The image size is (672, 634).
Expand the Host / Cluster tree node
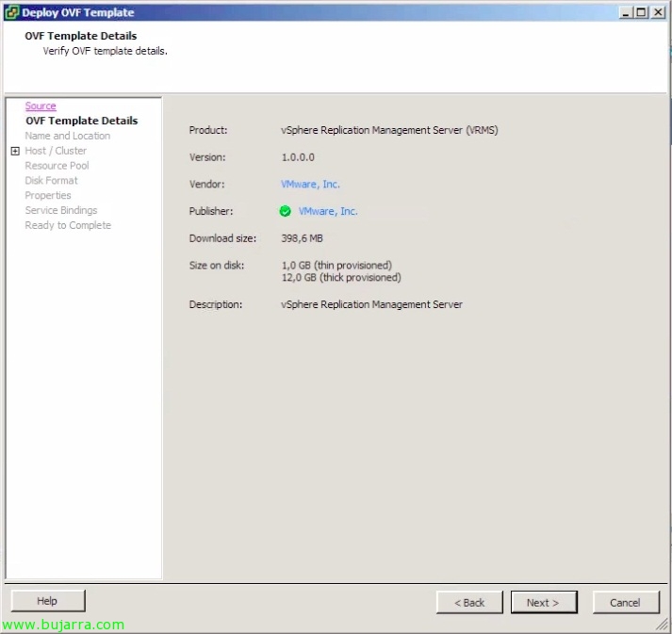pos(15,151)
